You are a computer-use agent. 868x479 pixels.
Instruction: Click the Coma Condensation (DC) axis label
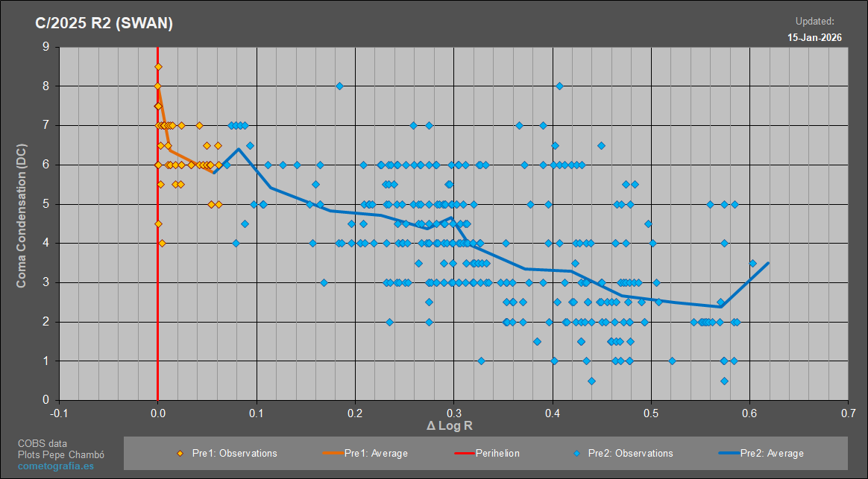point(21,216)
